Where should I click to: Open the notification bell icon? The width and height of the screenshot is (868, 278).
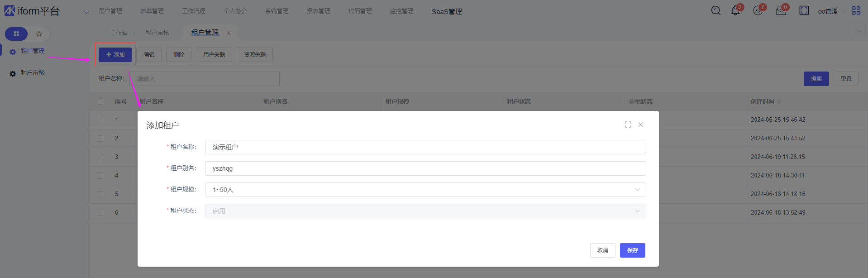pyautogui.click(x=735, y=11)
